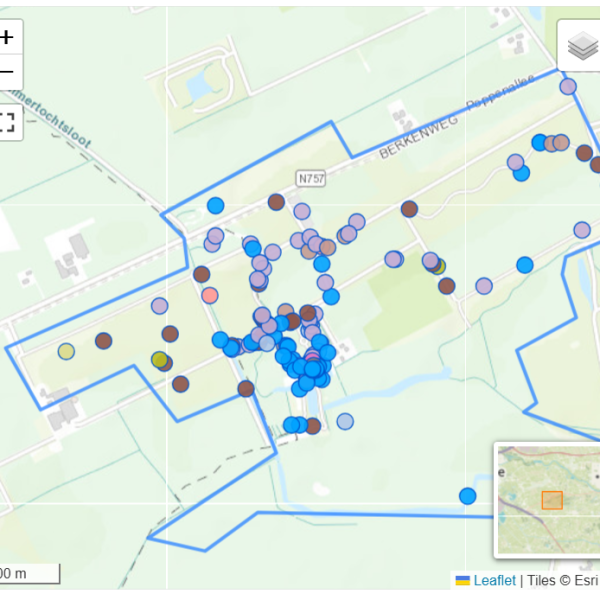Click the brown marker south of BERKENWEG label
This screenshot has width=600, height=600.
coord(409,209)
